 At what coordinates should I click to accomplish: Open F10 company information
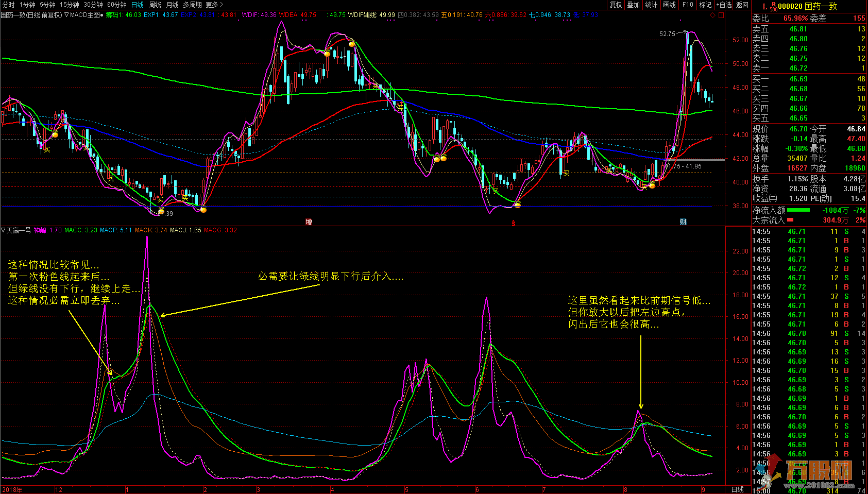point(688,5)
